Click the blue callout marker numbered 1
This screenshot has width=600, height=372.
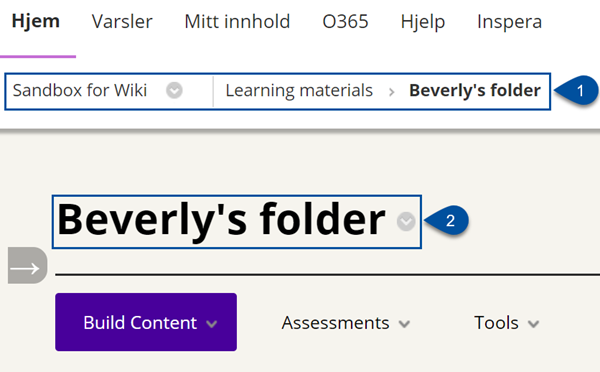coord(576,91)
